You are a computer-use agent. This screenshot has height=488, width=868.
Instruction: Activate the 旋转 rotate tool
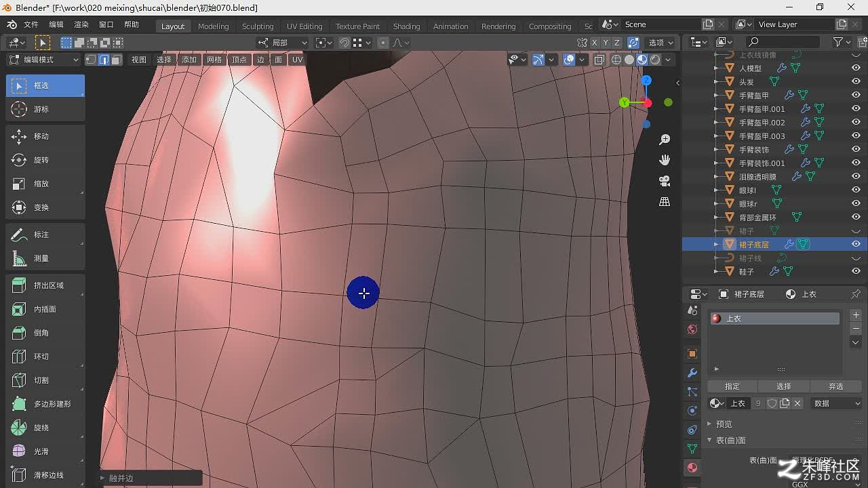click(45, 160)
